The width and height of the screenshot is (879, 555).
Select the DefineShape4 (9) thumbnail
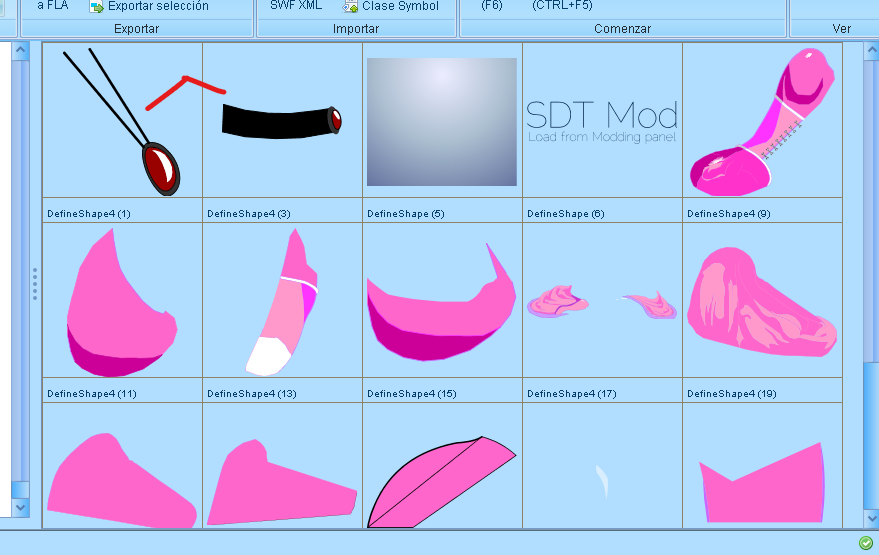click(x=762, y=122)
